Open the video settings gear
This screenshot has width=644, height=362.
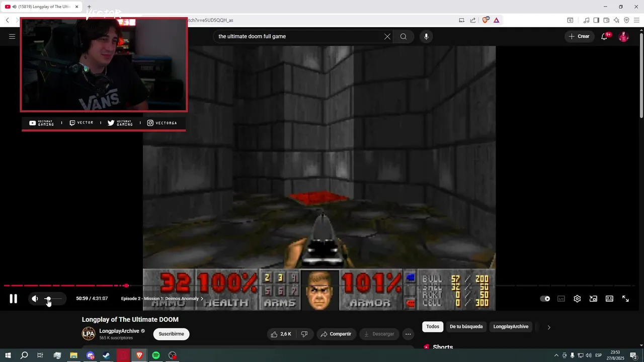click(577, 299)
